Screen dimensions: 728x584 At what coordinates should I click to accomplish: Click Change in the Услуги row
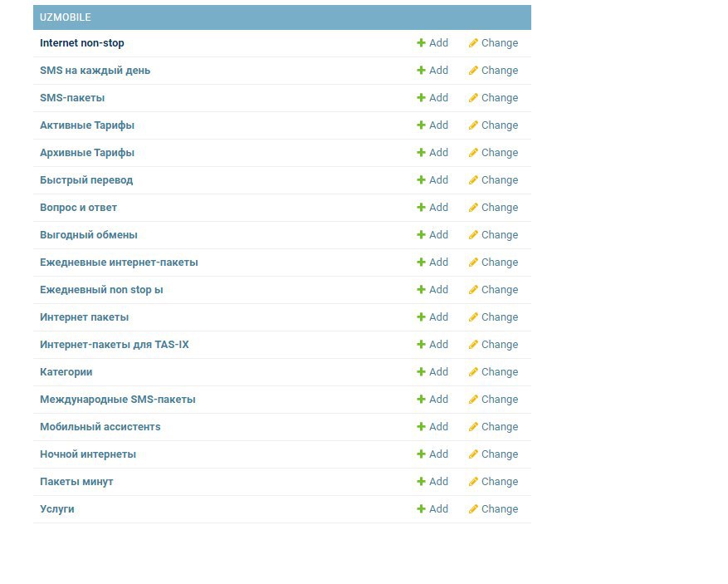[x=493, y=508]
